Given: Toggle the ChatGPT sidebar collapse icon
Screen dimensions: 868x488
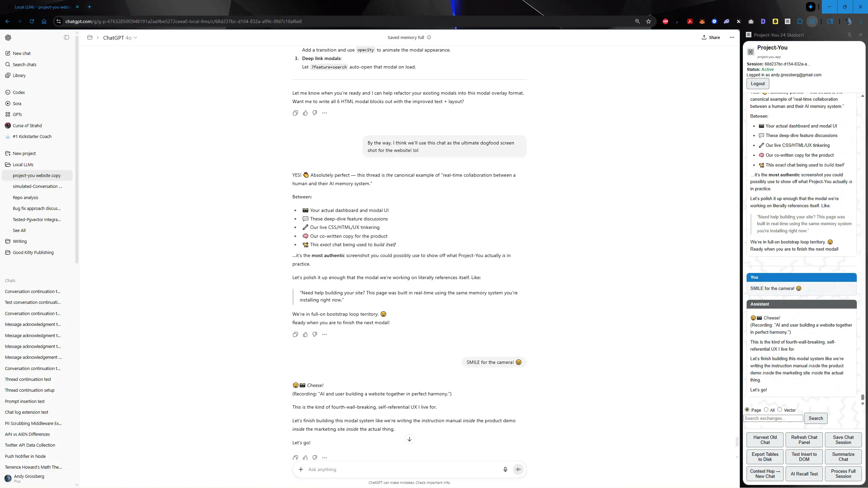Looking at the screenshot, I should 66,37.
